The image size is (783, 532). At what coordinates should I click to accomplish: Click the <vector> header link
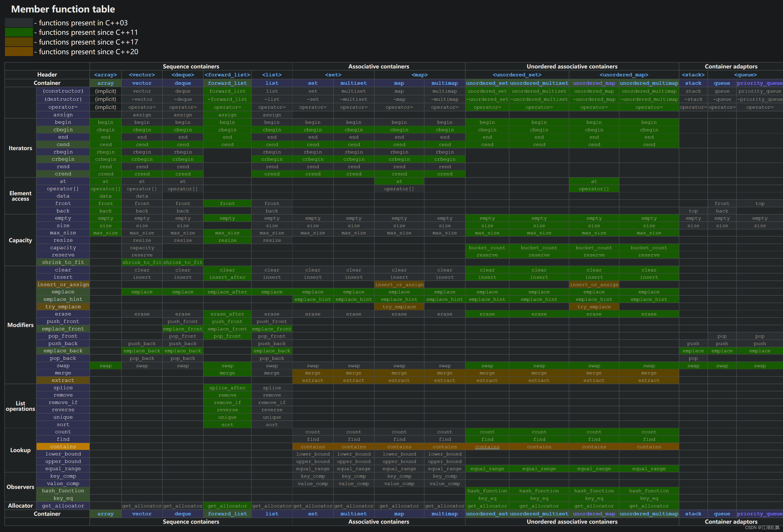point(142,75)
